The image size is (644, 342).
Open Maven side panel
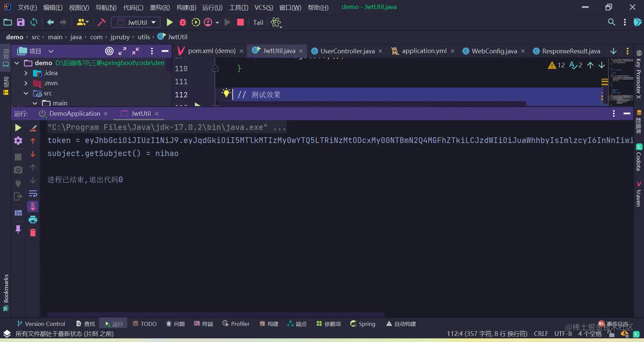coord(638,193)
